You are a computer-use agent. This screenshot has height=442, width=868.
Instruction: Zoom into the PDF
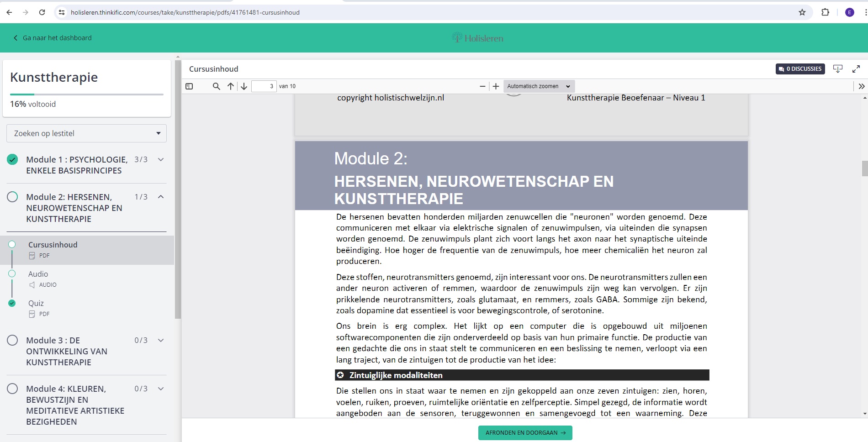496,86
